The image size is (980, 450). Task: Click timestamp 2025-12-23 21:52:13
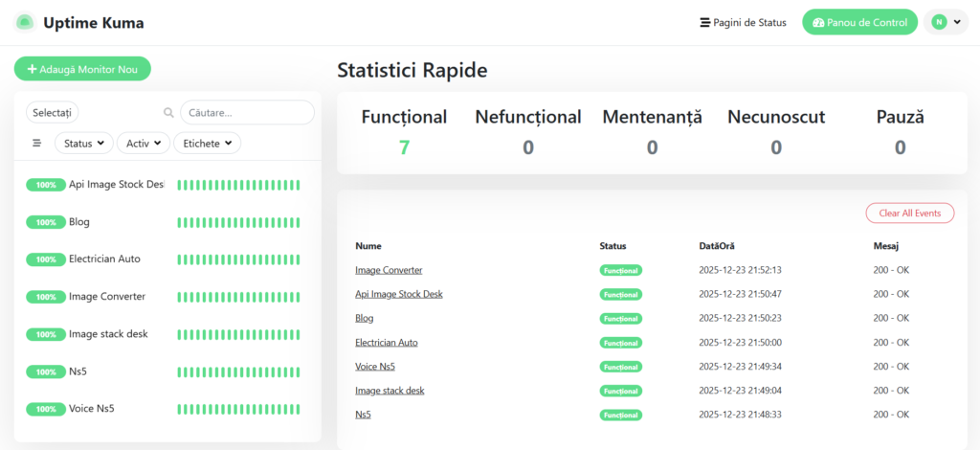click(740, 270)
